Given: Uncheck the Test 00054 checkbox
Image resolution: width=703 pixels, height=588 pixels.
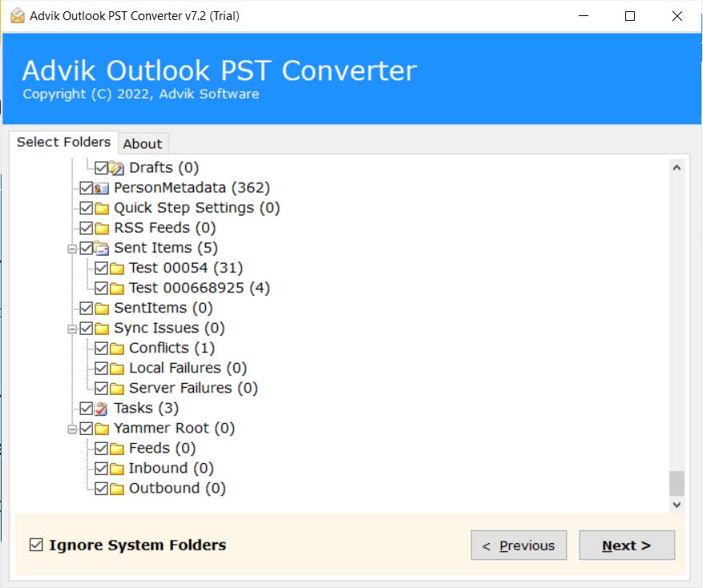Looking at the screenshot, I should click(x=101, y=268).
